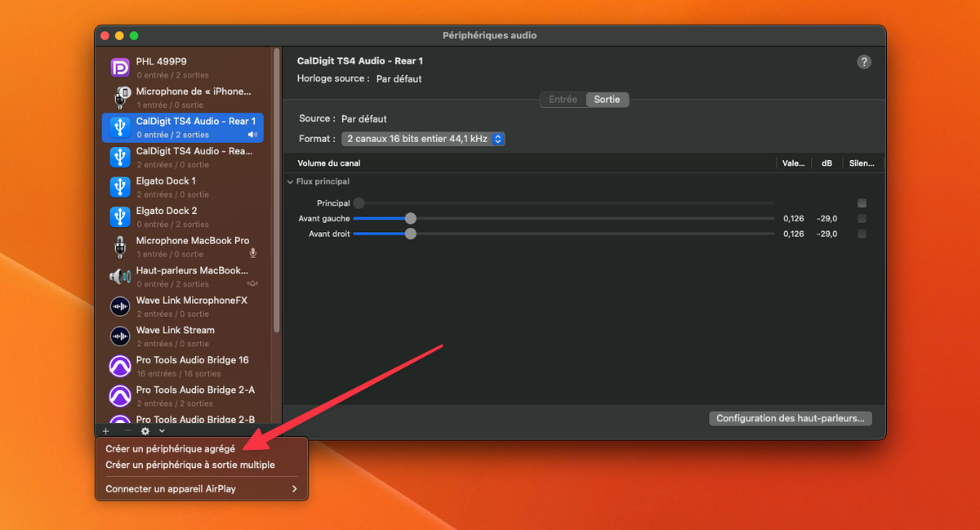The height and width of the screenshot is (530, 980).
Task: Click the Vale... column header
Action: [793, 163]
